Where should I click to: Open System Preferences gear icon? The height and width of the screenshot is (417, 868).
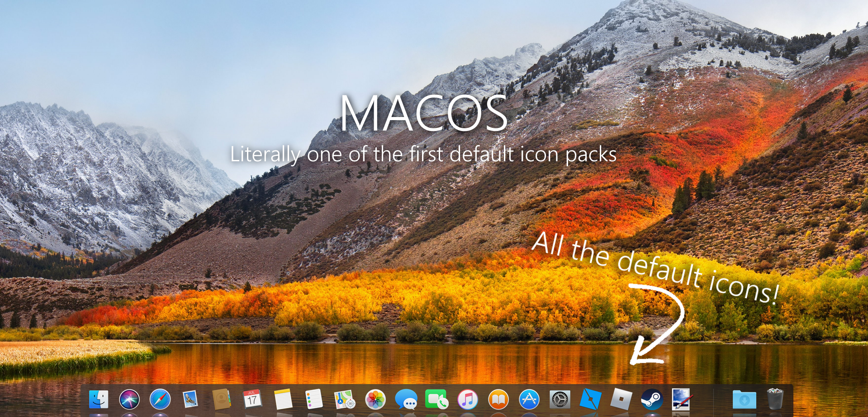click(560, 399)
